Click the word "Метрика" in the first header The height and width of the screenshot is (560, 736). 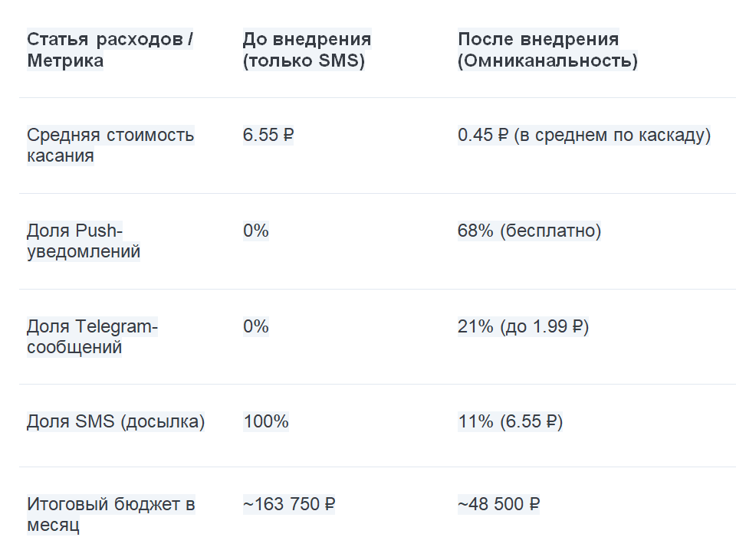(x=65, y=61)
